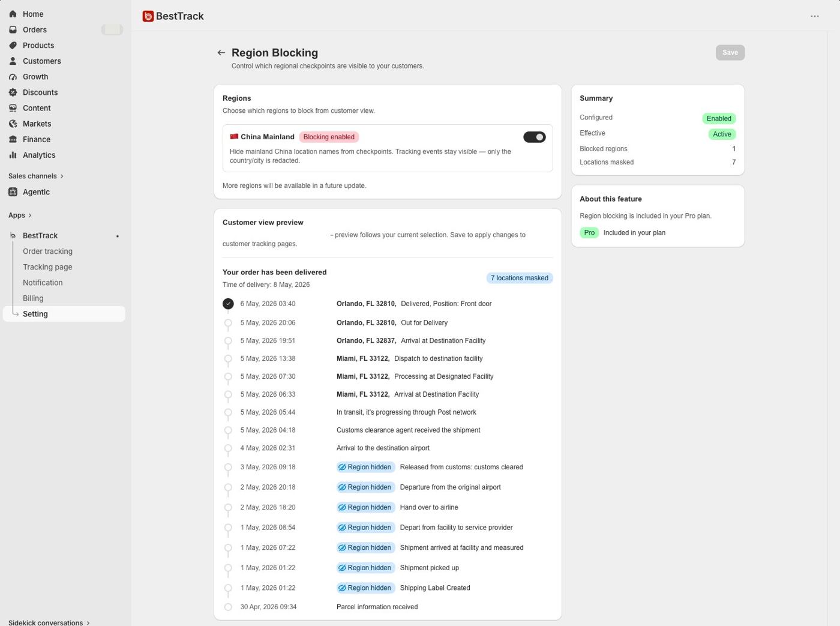
Task: Click the Blocking enabled badge
Action: 329,137
